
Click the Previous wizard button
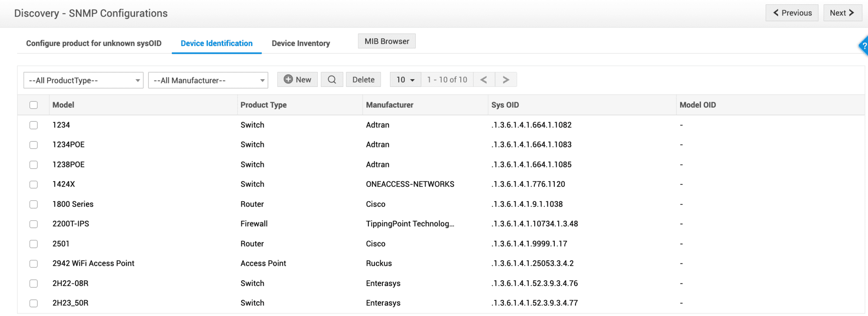point(792,13)
